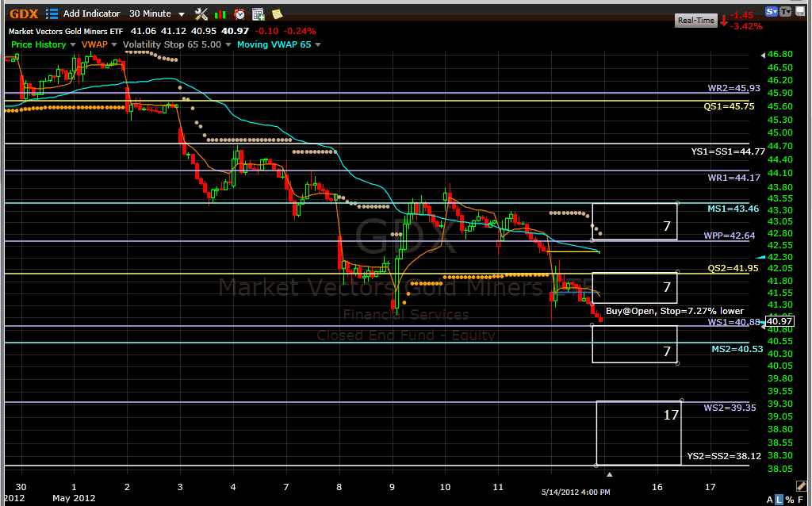Click the Volatility Stop 65 5.00 label
The height and width of the screenshot is (506, 812).
[x=172, y=44]
